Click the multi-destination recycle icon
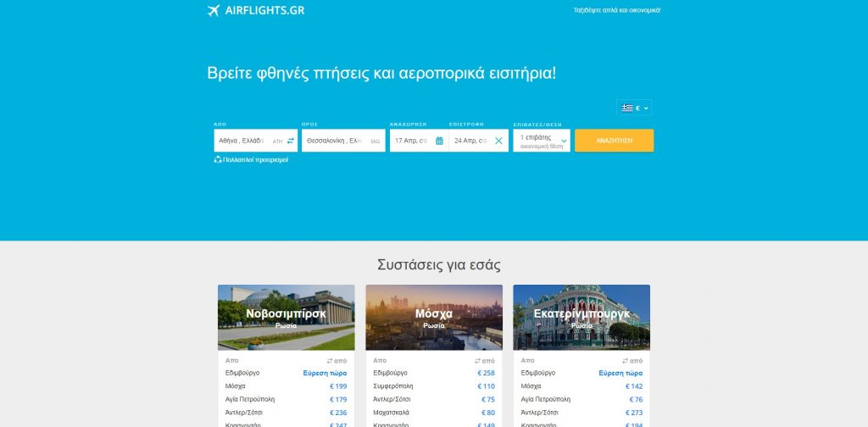 point(218,159)
